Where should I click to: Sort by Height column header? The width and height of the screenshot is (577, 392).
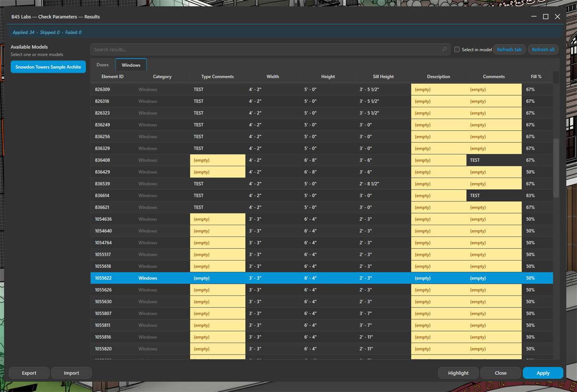click(x=328, y=77)
